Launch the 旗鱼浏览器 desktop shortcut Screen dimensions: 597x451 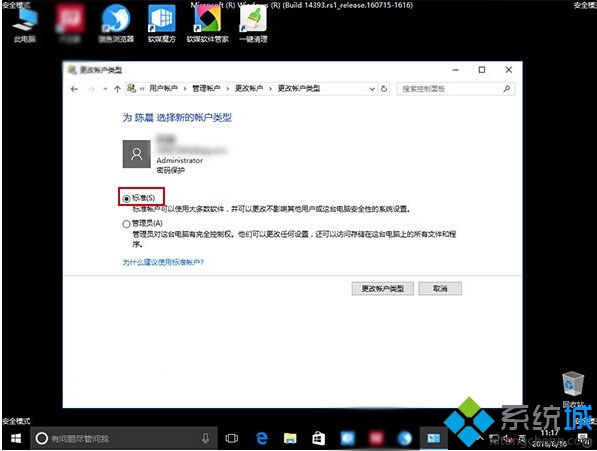(116, 24)
